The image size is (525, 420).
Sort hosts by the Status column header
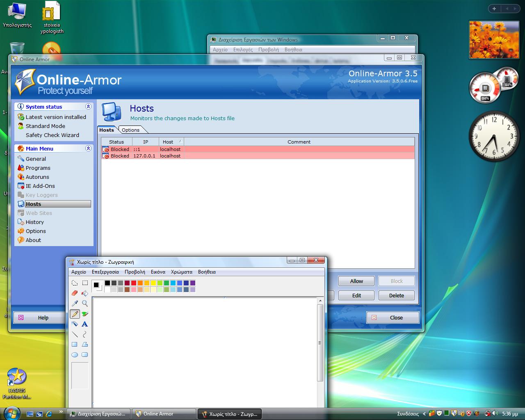coord(116,142)
